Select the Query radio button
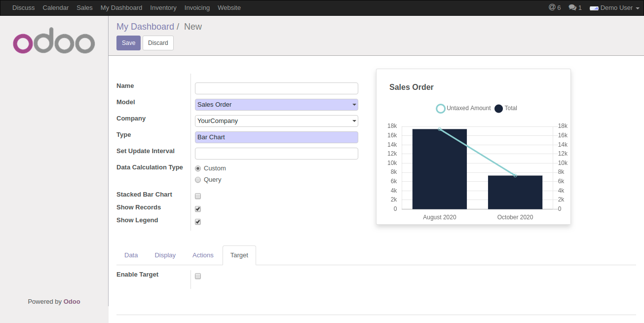The height and width of the screenshot is (323, 644). [x=198, y=180]
